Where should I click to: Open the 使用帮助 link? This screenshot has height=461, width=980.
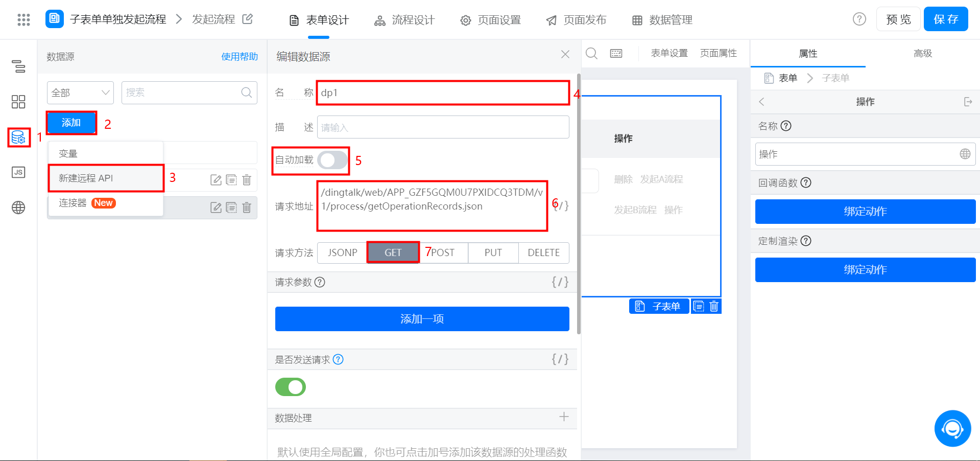coord(240,56)
